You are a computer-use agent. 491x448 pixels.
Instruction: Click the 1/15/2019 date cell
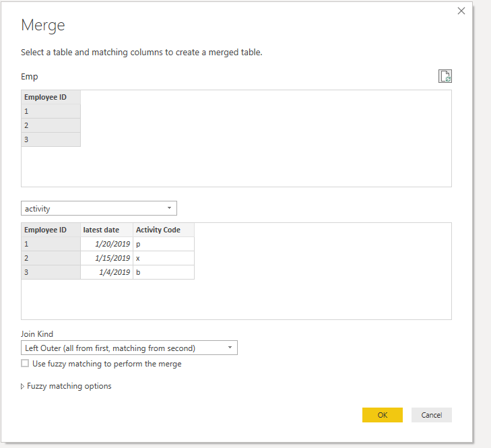pos(107,258)
